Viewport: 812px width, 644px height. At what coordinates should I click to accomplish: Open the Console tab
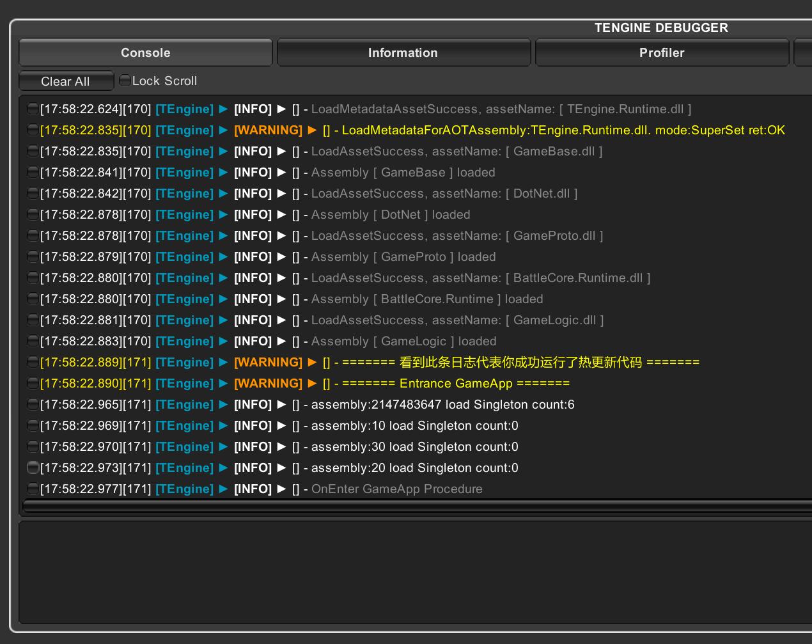tap(146, 52)
